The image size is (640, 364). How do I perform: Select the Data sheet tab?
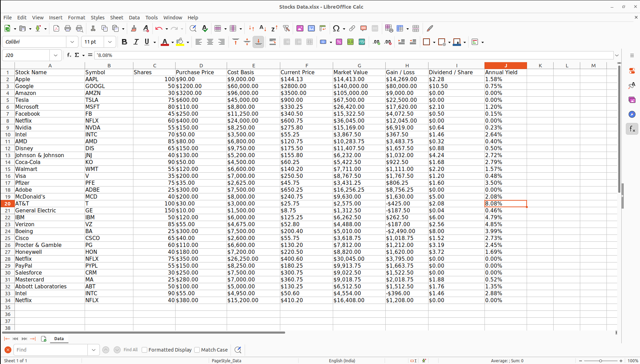(59, 339)
